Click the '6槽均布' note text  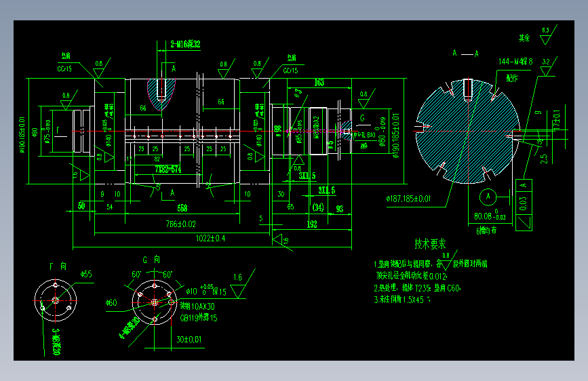486,230
